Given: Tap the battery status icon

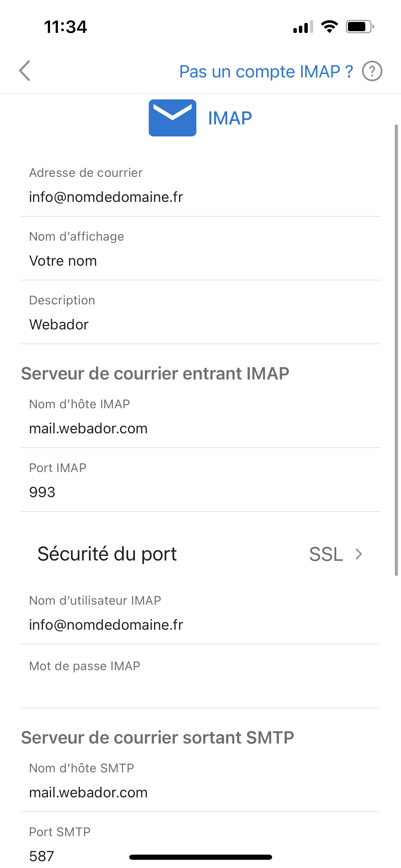Looking at the screenshot, I should (x=360, y=27).
